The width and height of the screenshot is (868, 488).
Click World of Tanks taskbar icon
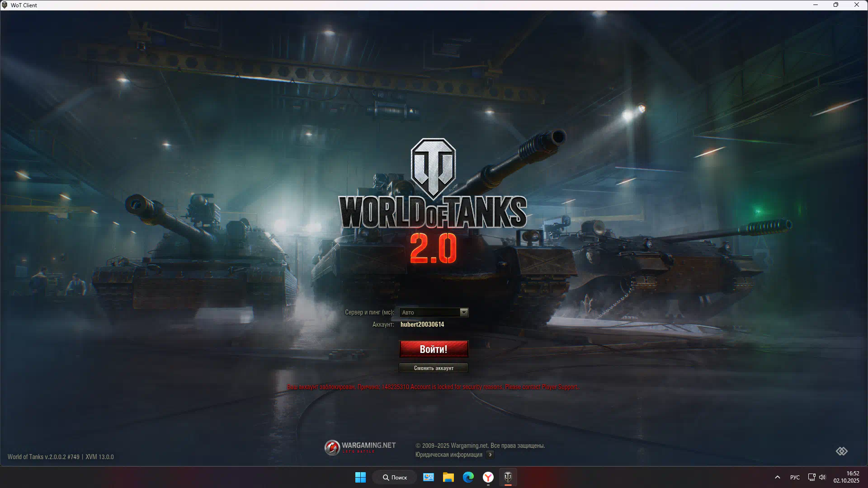pos(508,477)
